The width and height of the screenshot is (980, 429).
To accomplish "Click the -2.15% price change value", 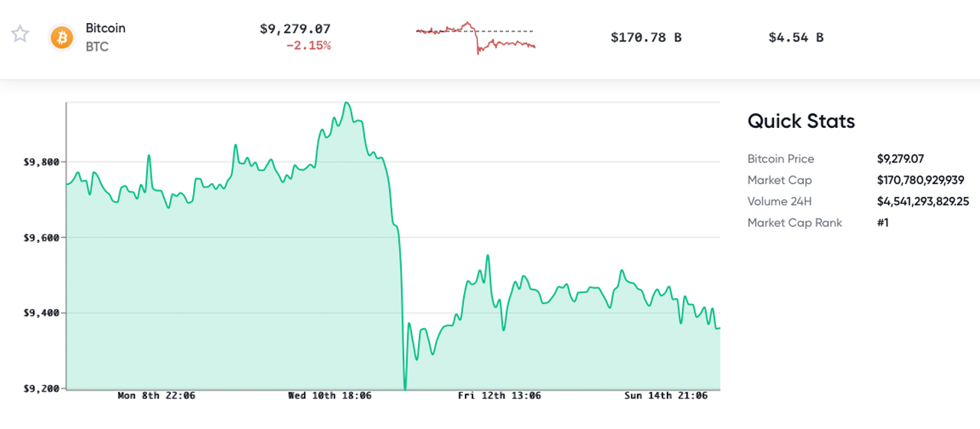I will click(308, 46).
